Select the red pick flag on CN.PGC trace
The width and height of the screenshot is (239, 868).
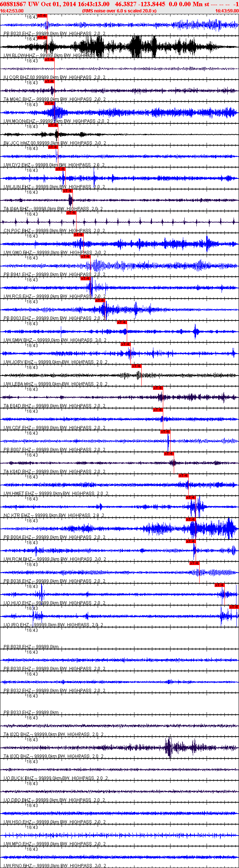tap(71, 213)
